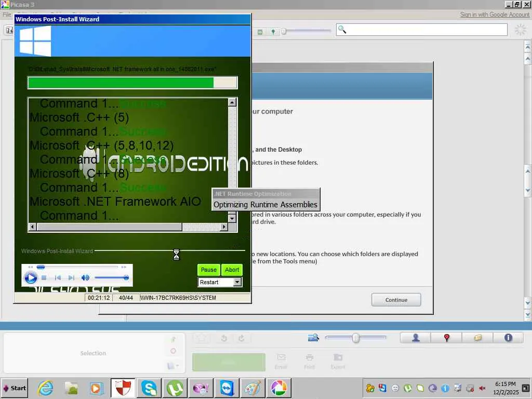Image resolution: width=532 pixels, height=399 pixels.
Task: Click the star icon in Picasa bottom toolbar
Action: [202, 338]
